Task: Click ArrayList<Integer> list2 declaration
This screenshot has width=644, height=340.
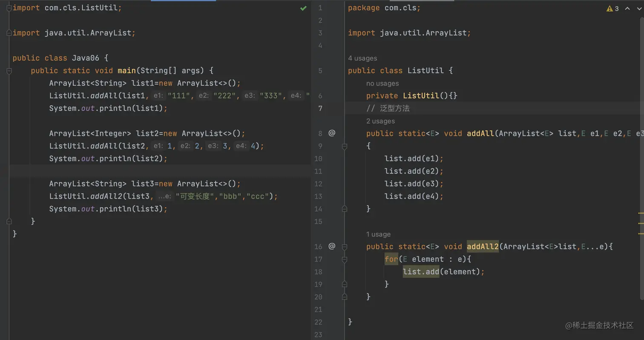Action: pos(147,133)
